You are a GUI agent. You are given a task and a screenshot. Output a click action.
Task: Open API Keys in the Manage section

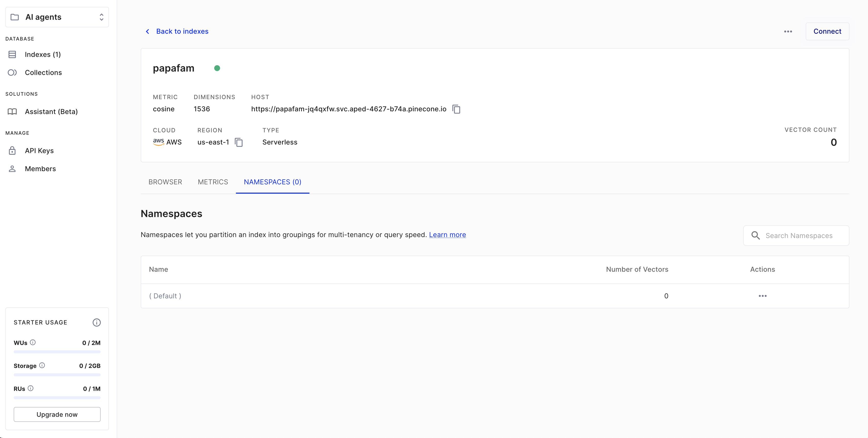(39, 151)
